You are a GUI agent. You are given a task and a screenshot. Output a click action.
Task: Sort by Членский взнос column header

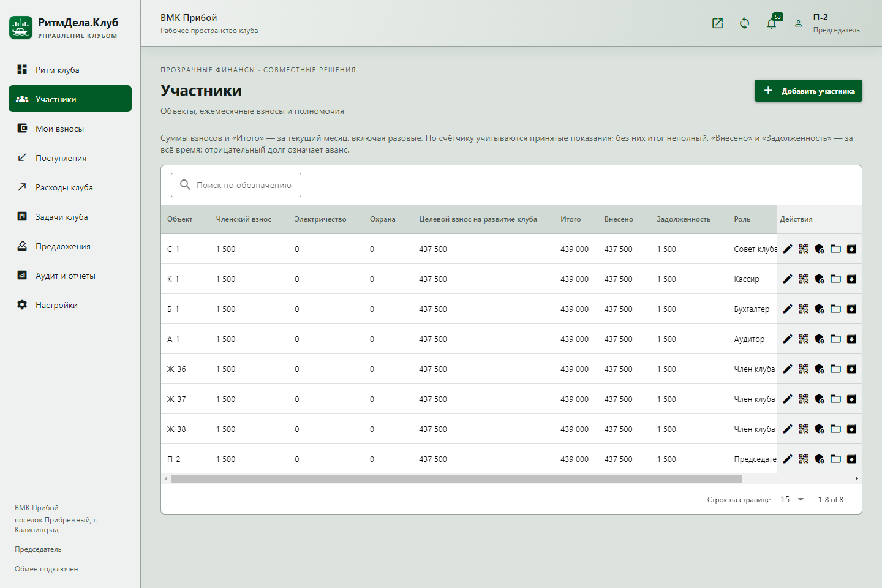243,219
